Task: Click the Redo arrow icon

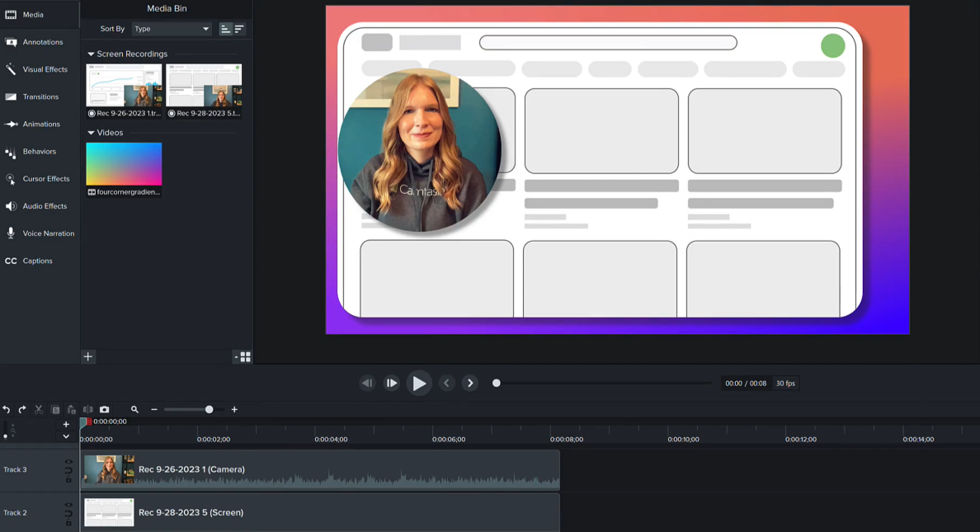Action: pyautogui.click(x=22, y=409)
